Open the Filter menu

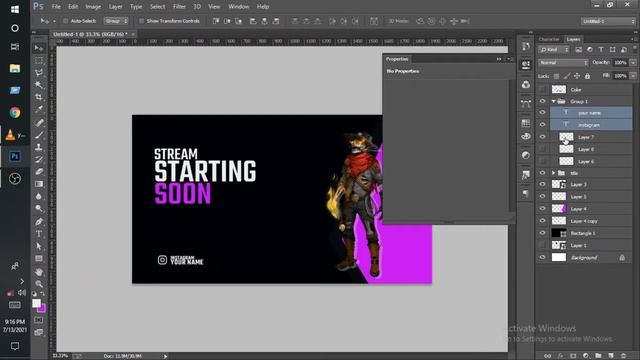[179, 7]
